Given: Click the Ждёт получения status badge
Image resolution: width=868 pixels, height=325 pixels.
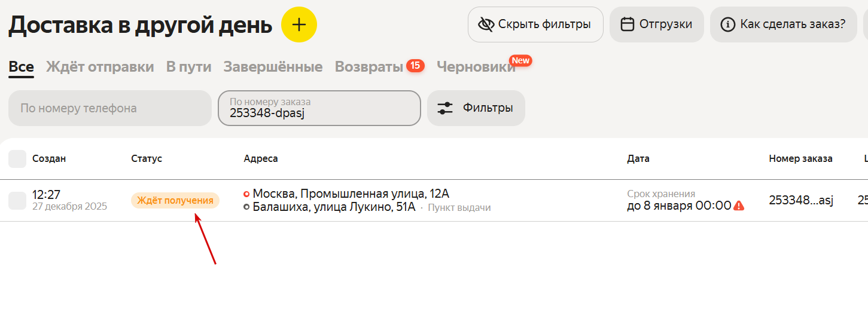Looking at the screenshot, I should click(175, 201).
